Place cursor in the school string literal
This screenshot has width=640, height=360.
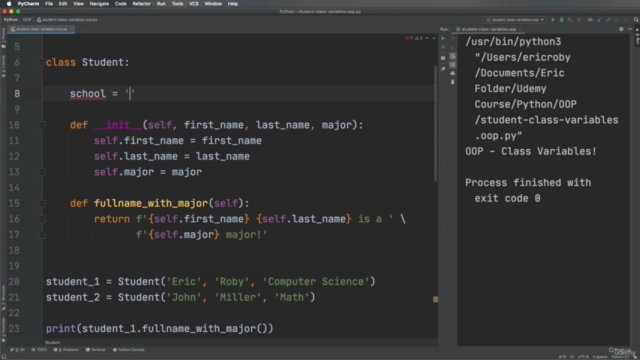(130, 93)
